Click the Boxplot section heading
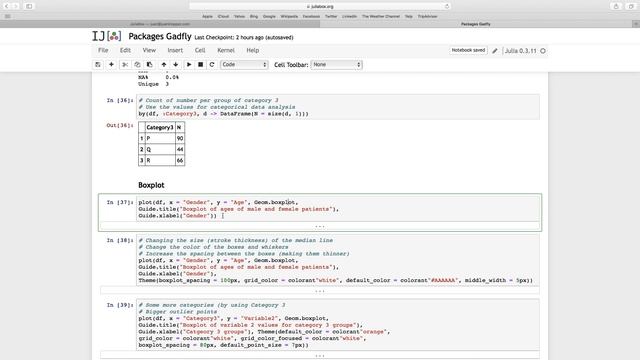Image resolution: width=640 pixels, height=360 pixels. 151,185
